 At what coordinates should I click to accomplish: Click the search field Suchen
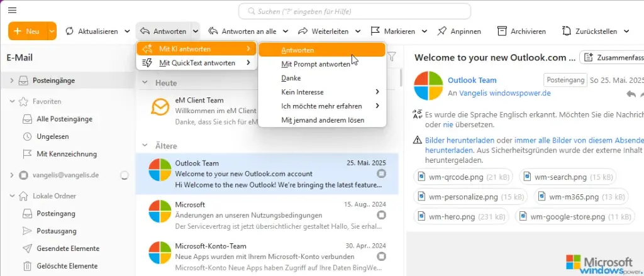tap(355, 11)
